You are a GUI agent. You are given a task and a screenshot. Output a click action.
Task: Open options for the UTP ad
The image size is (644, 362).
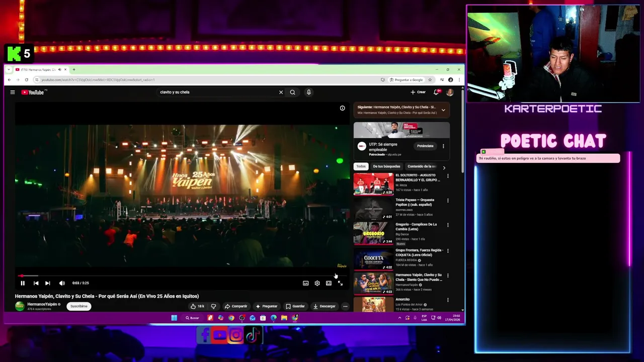(x=443, y=146)
